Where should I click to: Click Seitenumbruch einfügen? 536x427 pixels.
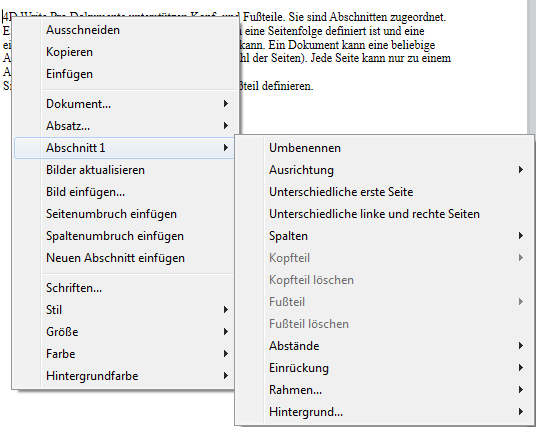pos(125,214)
